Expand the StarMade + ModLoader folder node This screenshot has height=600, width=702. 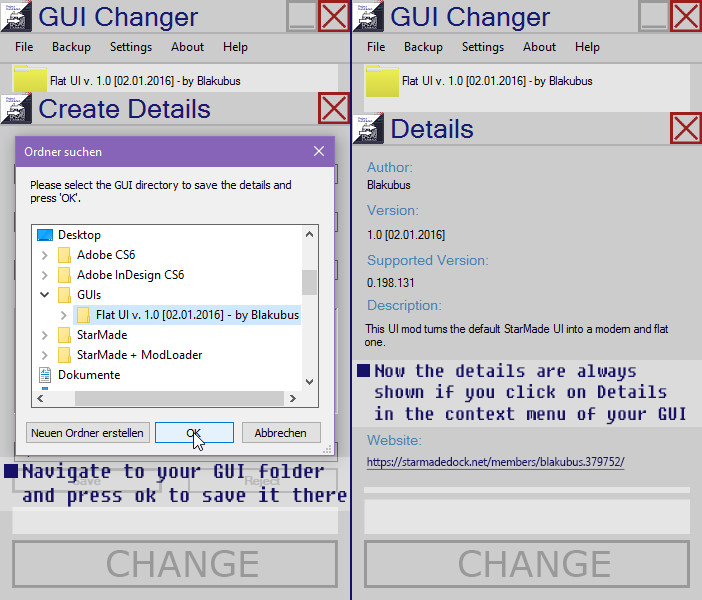[x=44, y=355]
